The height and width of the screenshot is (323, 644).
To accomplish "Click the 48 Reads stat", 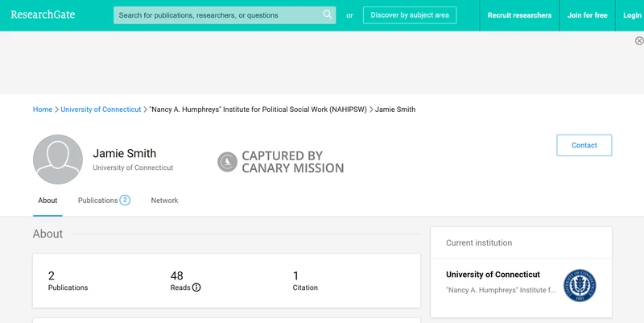I will coord(185,280).
